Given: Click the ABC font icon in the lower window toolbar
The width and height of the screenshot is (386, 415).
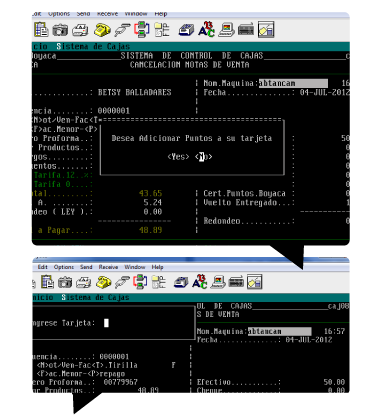Looking at the screenshot, I should (199, 282).
